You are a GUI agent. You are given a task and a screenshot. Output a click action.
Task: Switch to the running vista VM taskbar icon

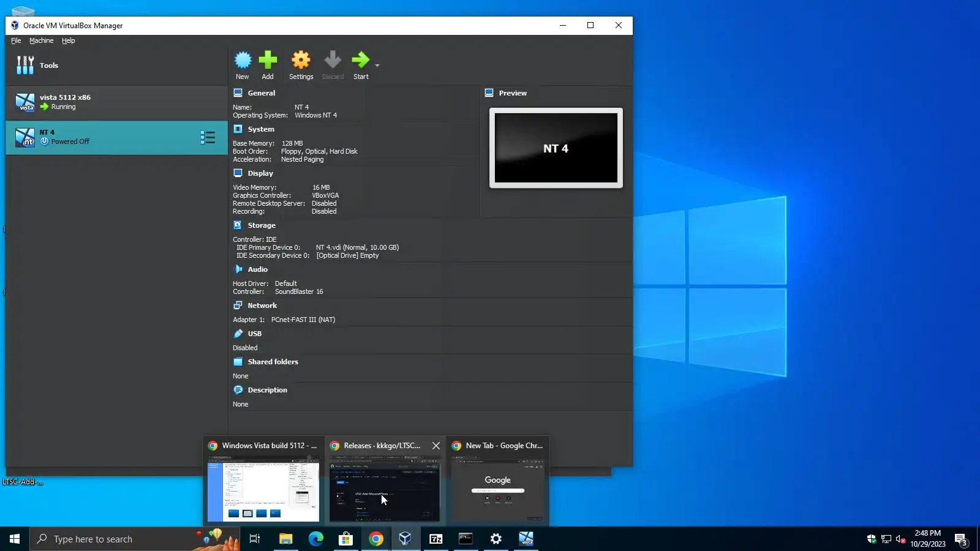(526, 539)
